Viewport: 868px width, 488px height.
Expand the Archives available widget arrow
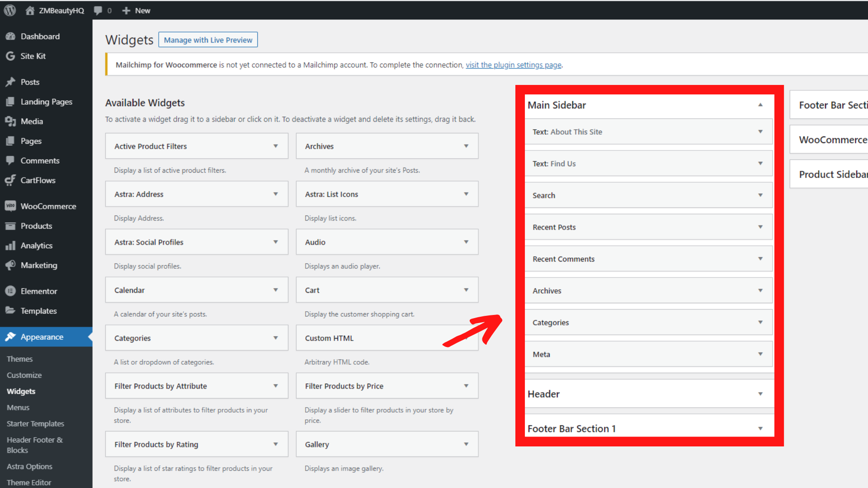click(466, 146)
